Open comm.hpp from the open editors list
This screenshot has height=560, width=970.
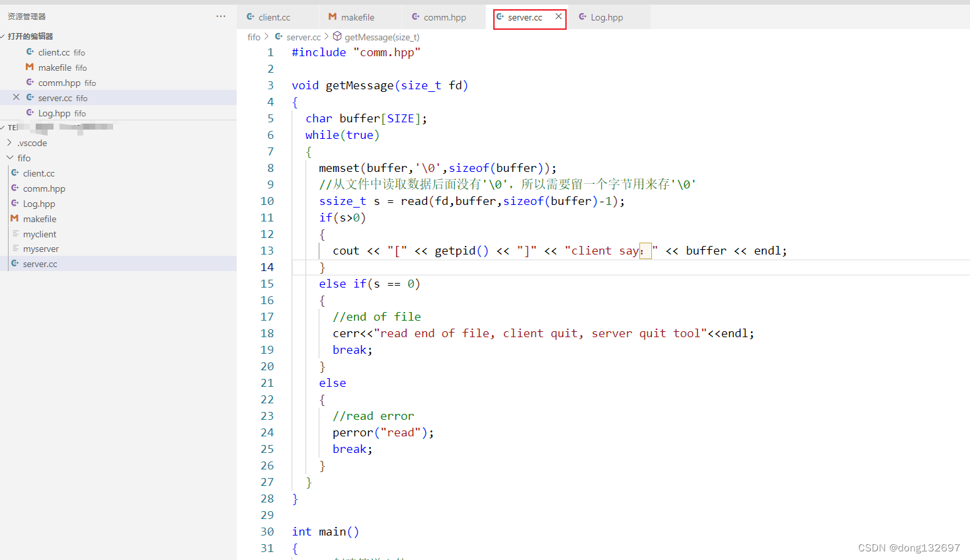click(118, 83)
